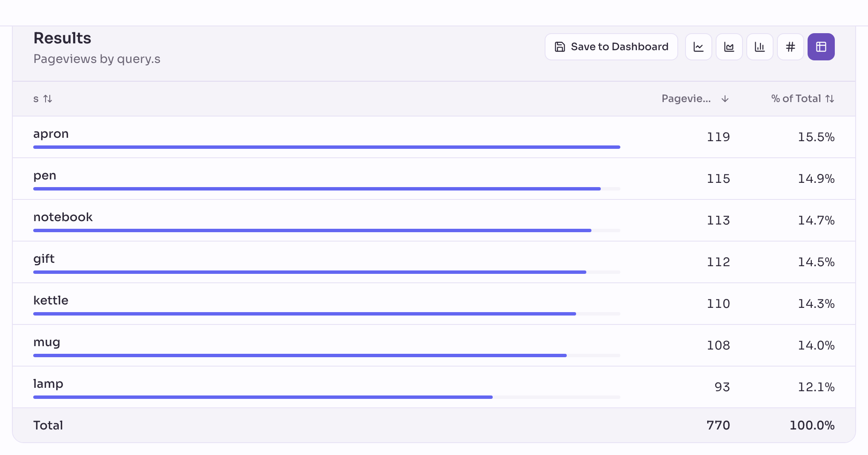Click the Total row label
The image size is (868, 455).
[48, 425]
